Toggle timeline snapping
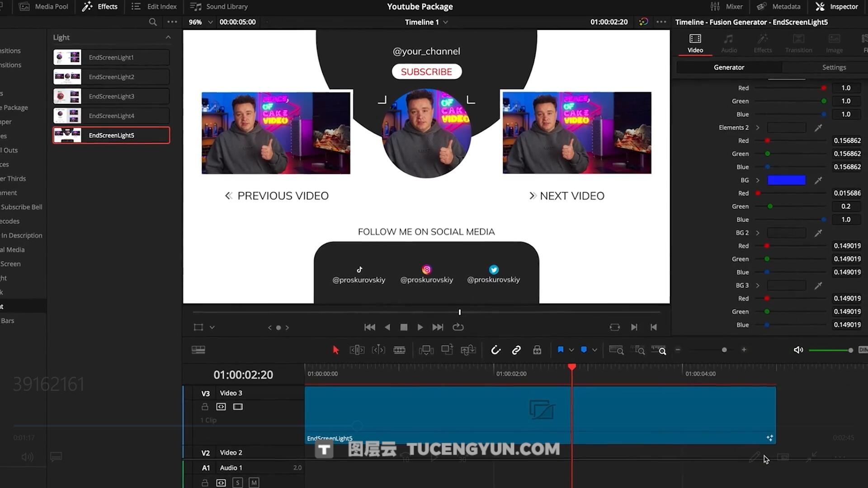Screen dimensions: 868x488 tap(495, 350)
